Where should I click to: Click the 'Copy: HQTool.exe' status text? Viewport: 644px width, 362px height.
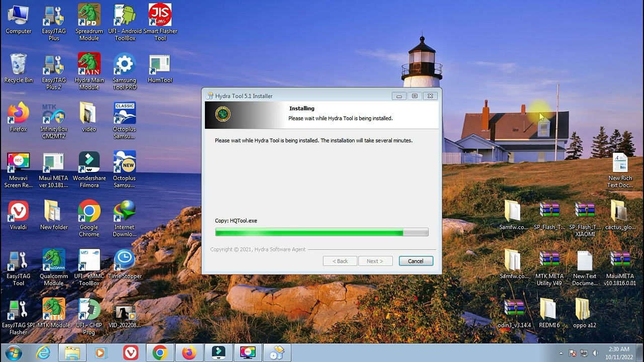tap(236, 221)
